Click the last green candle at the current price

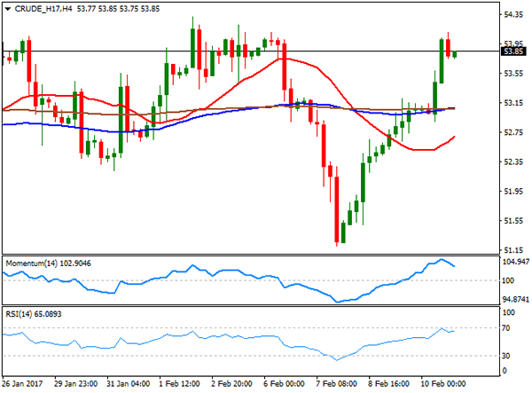[x=455, y=54]
